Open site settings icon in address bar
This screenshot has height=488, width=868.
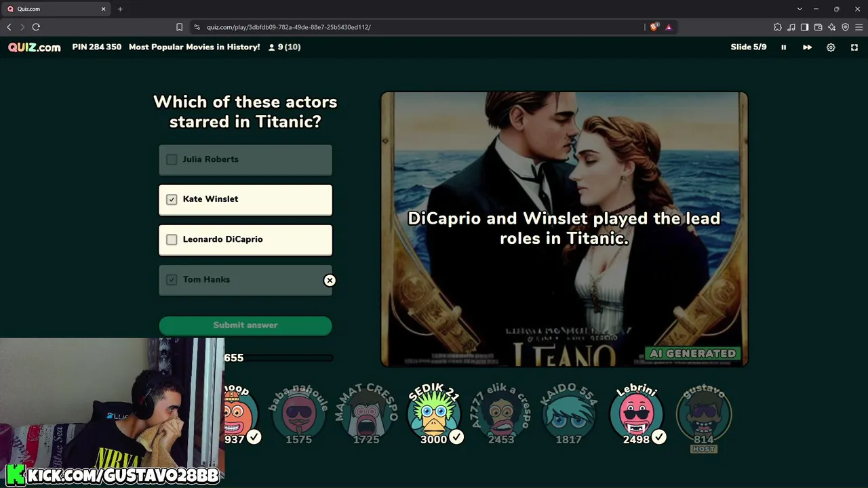click(197, 27)
